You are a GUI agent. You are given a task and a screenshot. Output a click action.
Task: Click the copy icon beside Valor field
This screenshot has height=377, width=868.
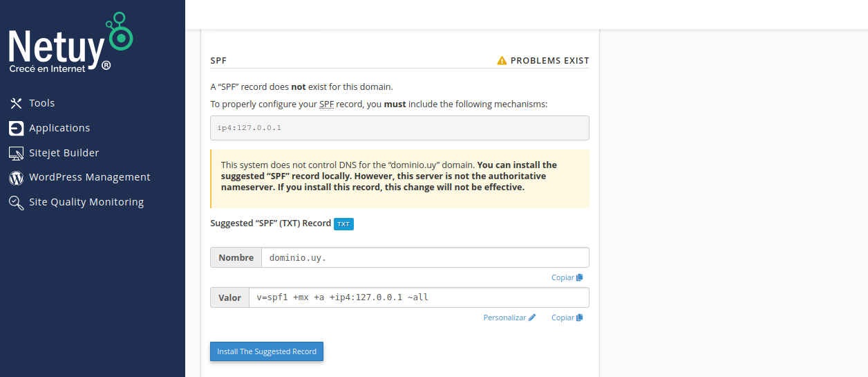(x=580, y=318)
